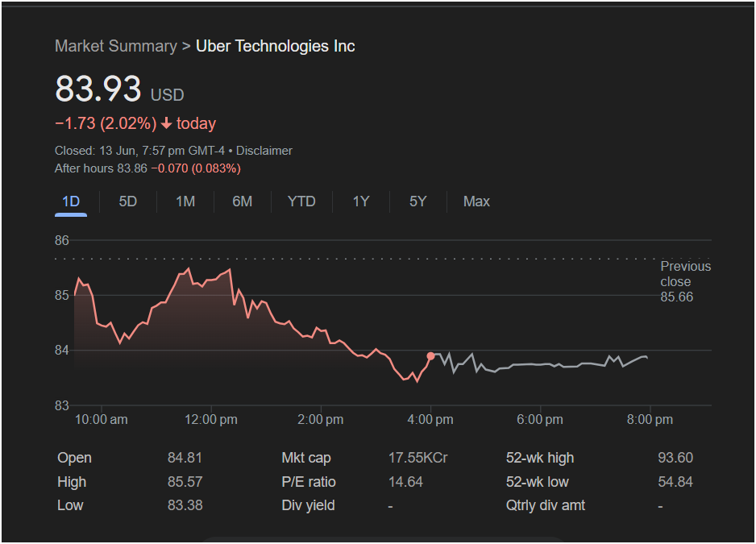Click the 4:00 pm axis label
This screenshot has width=756, height=544.
coord(430,420)
